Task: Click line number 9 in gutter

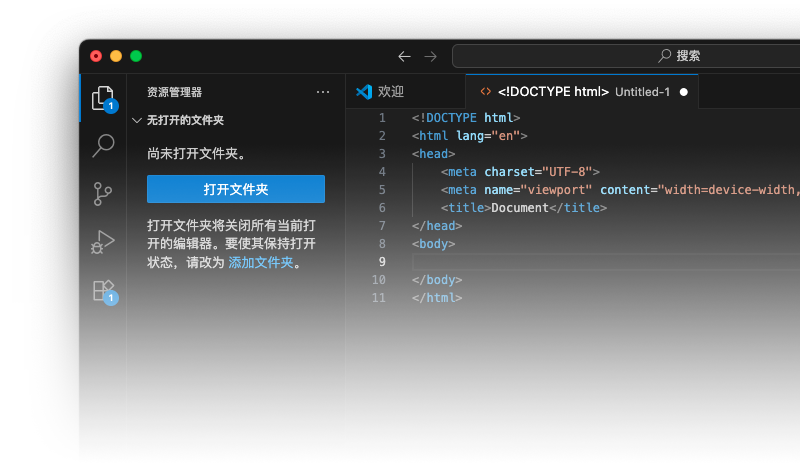Action: tap(382, 262)
